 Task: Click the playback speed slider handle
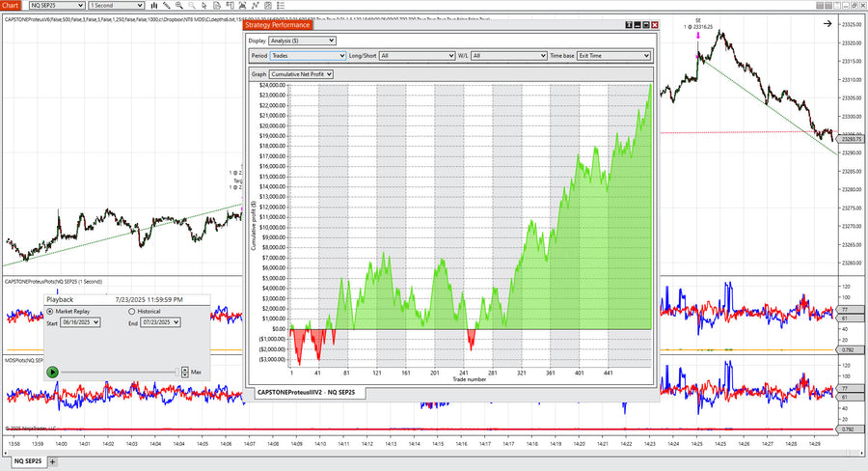[x=177, y=373]
